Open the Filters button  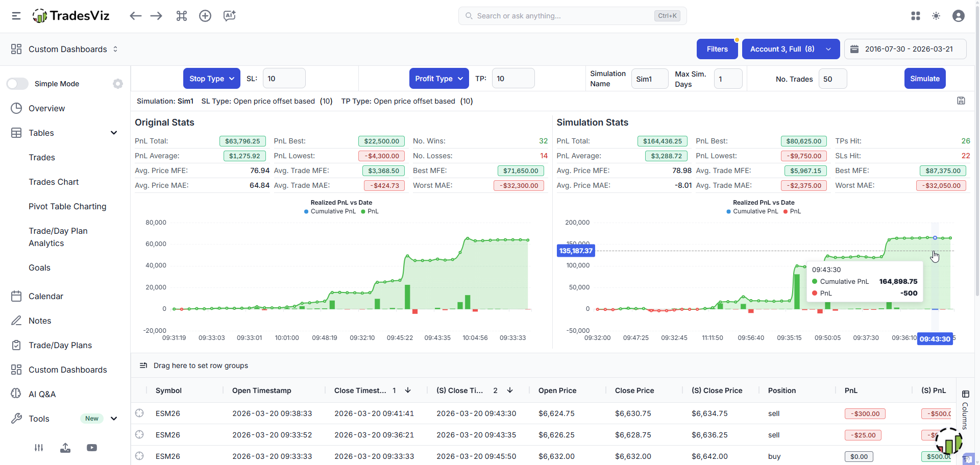tap(717, 49)
